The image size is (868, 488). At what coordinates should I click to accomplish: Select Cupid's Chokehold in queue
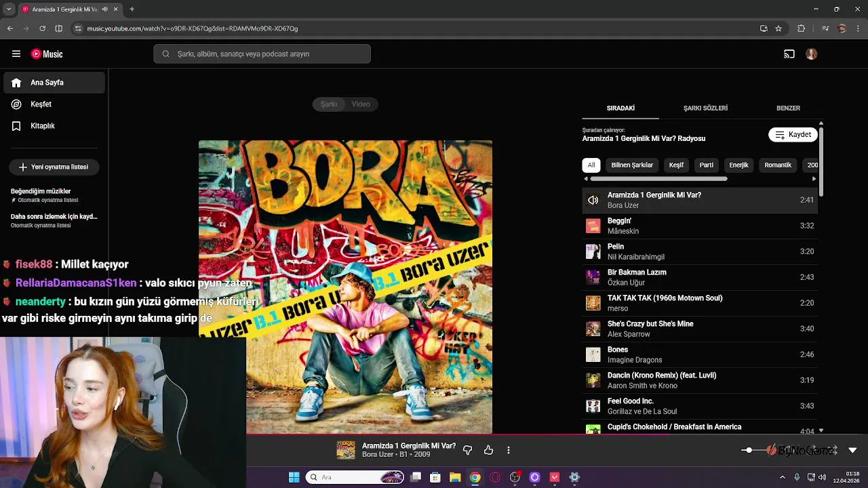700,427
